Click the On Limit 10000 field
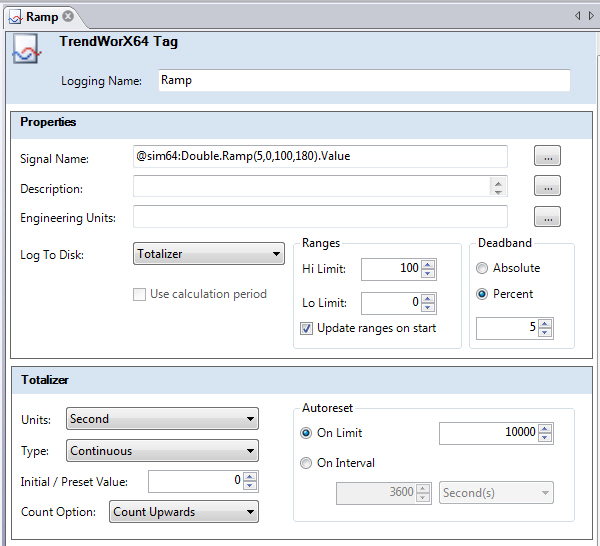The width and height of the screenshot is (600, 546). coord(489,434)
